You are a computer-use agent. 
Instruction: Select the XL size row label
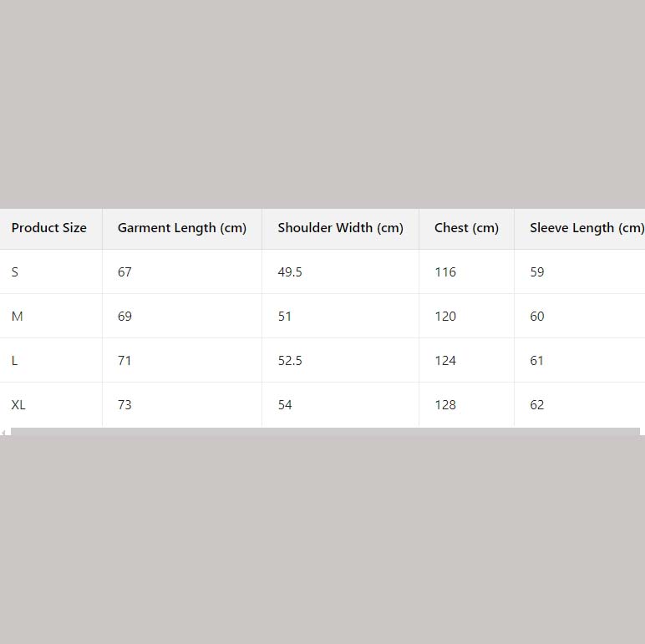coord(18,405)
